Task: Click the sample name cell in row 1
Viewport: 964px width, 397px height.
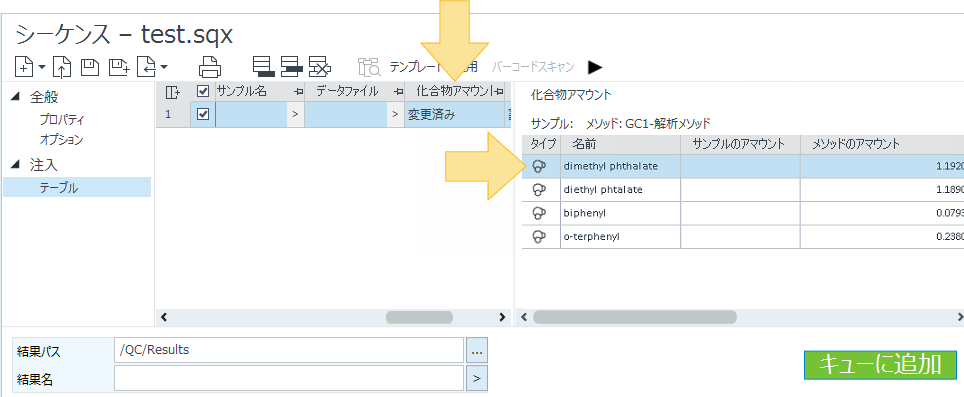Action: tap(250, 115)
